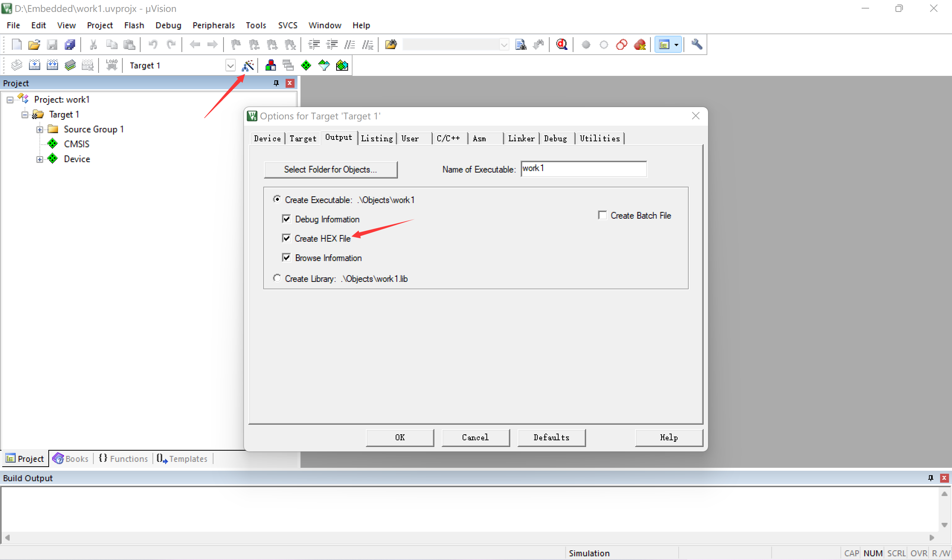Click the Indent selected lines icon
Viewport: 952px width, 560px height.
[x=313, y=45]
